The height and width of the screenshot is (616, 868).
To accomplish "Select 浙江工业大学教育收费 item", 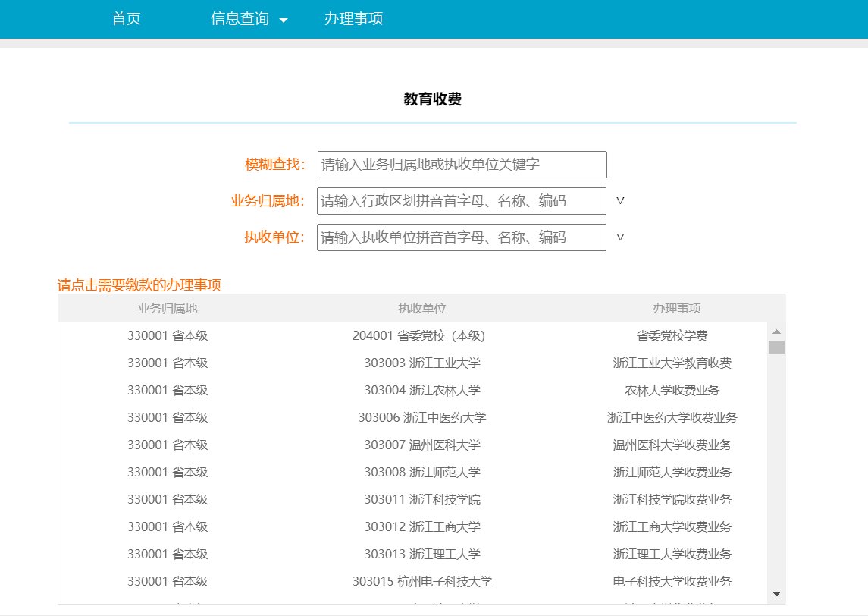I will (672, 363).
